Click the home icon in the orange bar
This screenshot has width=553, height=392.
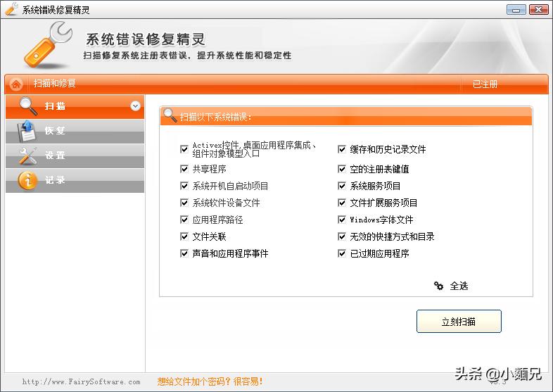(x=16, y=84)
